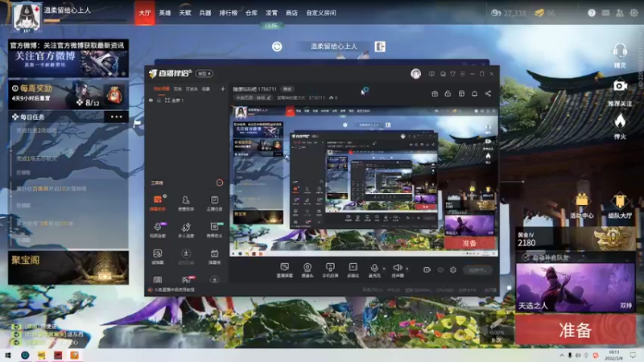Click the bell notification icon in 直播伴侣
This screenshot has height=362, width=644.
click(474, 93)
